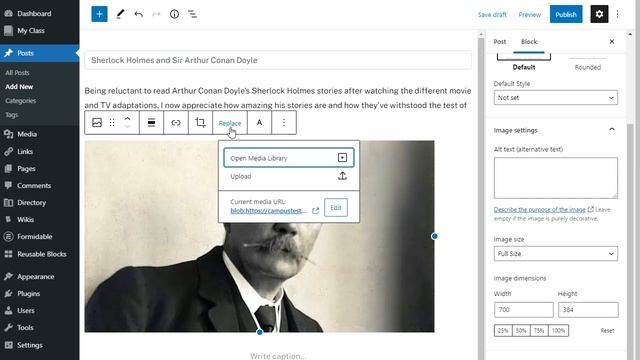Select the Tools pencil icon in top bar
Screen dimensions: 640x360
[x=120, y=14]
